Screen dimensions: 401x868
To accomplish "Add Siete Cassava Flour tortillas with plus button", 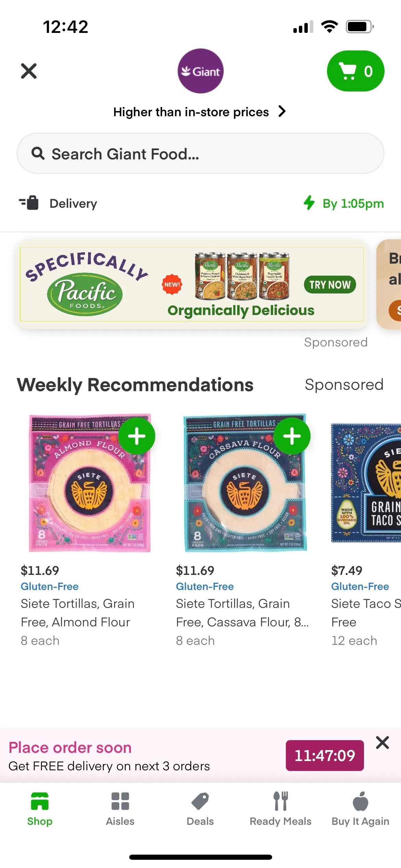I will (x=292, y=436).
